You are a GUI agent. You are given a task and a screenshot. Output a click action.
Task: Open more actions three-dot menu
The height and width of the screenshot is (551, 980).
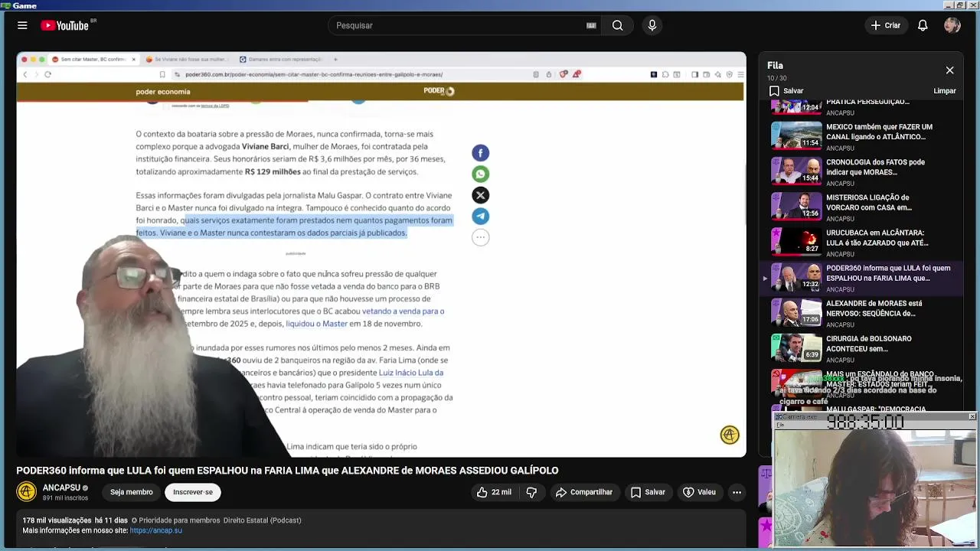(737, 492)
